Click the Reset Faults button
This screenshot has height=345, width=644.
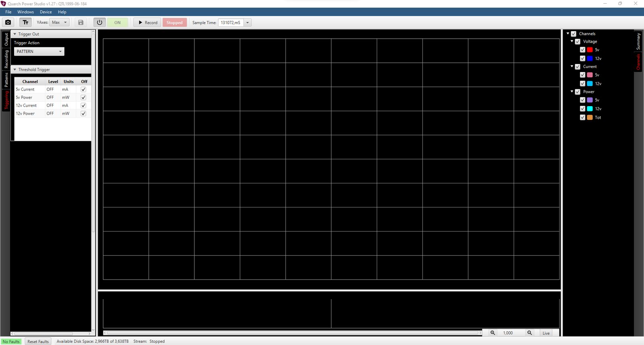[38, 341]
